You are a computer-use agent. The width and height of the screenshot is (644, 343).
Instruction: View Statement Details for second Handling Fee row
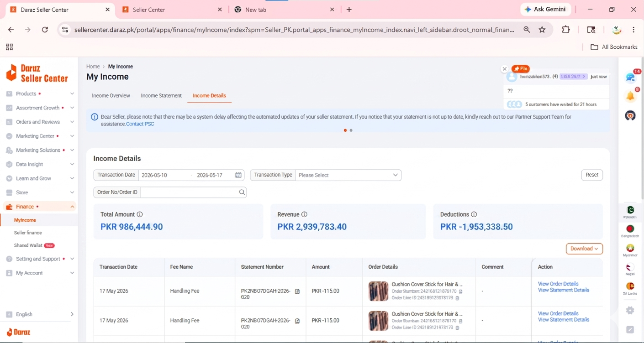tap(564, 320)
